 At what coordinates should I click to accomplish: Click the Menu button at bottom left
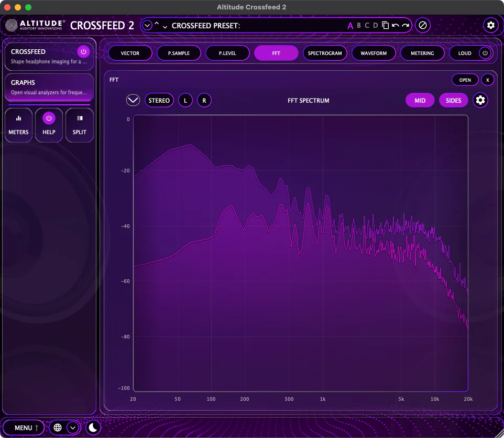24,428
